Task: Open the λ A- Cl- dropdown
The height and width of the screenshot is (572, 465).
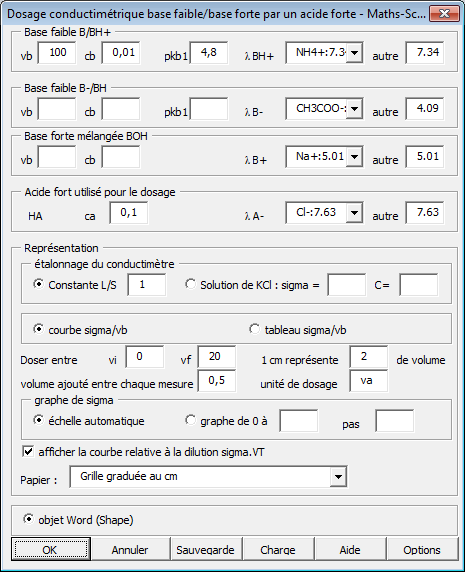Action: 354,213
